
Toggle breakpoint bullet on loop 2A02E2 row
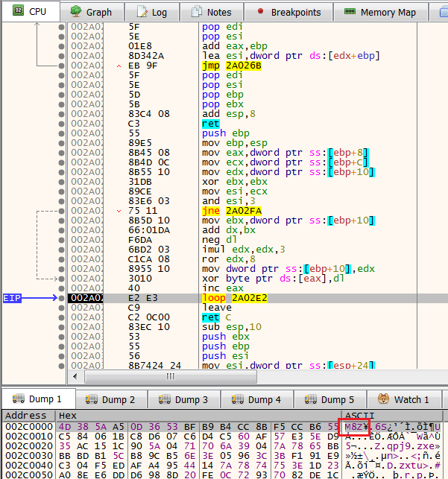(x=61, y=298)
